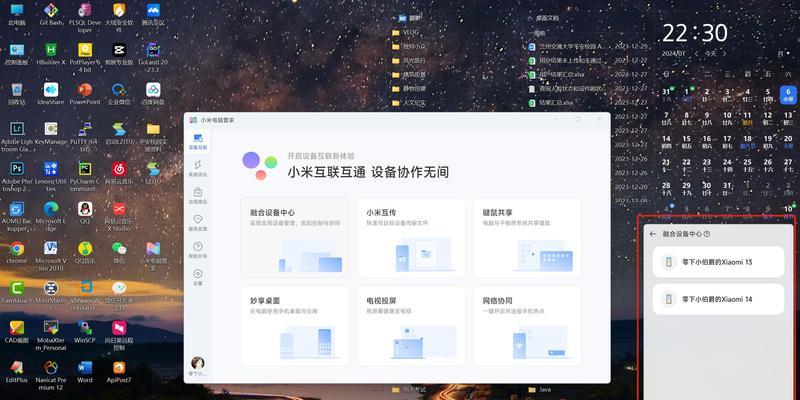Open KeyManager desktop icon
The image size is (800, 400).
pos(51,133)
